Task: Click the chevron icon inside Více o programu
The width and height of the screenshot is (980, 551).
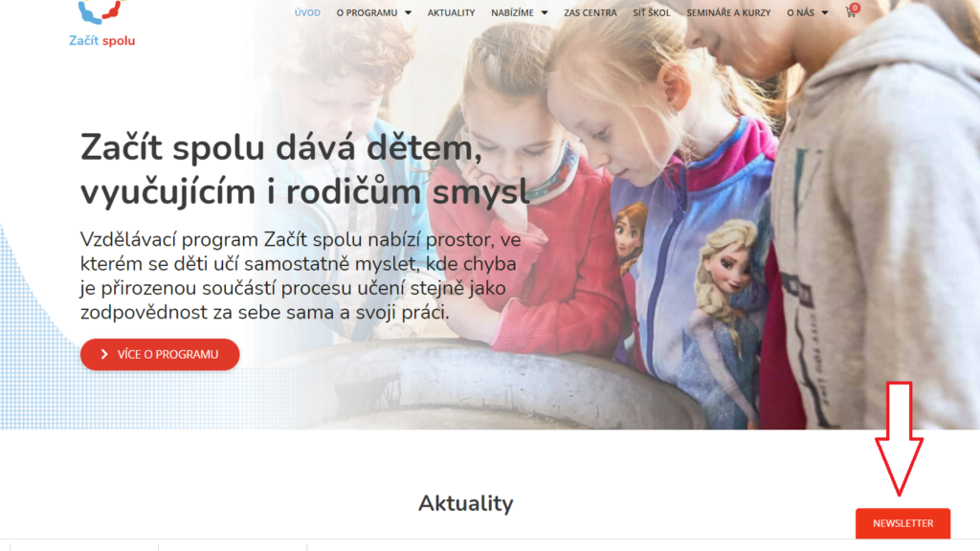Action: 104,354
